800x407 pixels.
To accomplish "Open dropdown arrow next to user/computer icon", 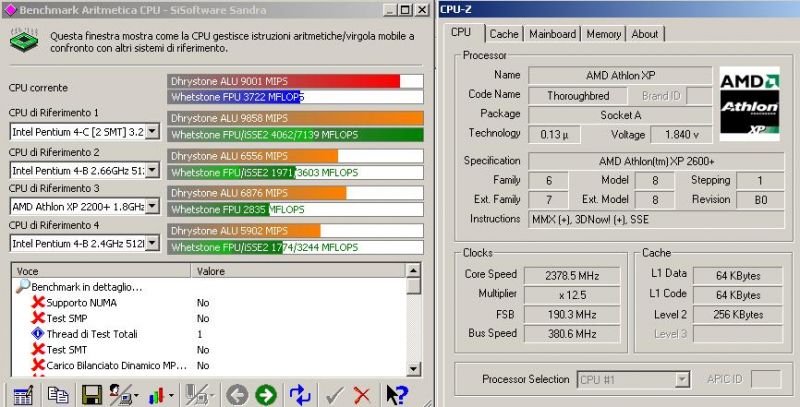I will tap(137, 395).
